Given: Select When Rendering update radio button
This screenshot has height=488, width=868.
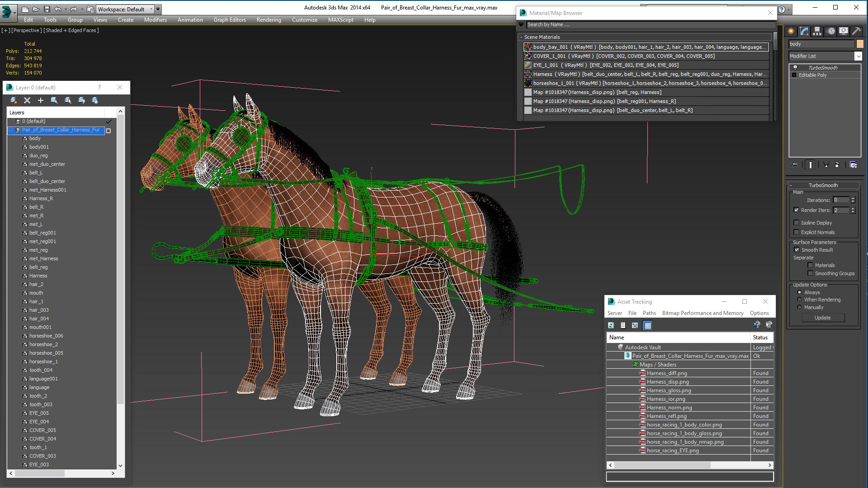Looking at the screenshot, I should point(799,300).
